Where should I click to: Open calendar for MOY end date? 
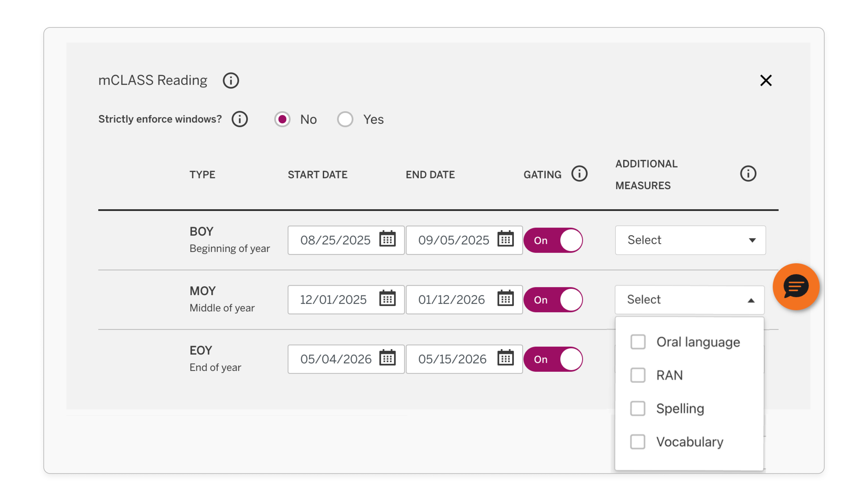point(505,299)
